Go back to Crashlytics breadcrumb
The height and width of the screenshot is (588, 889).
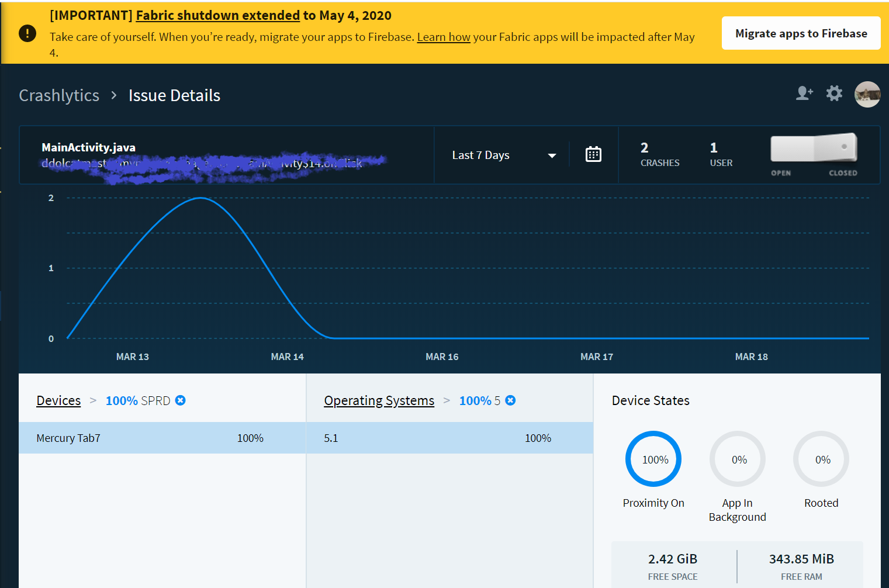(x=59, y=95)
